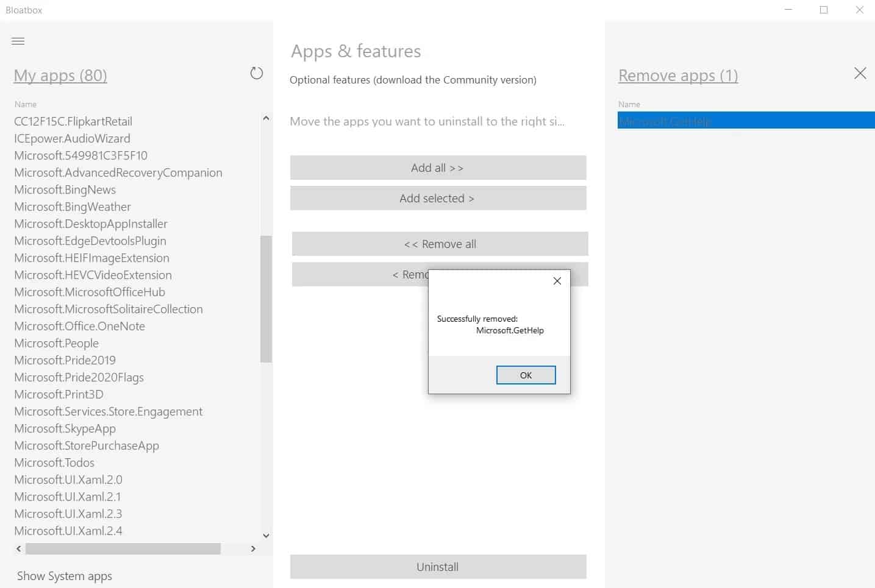Select Microsoft.Office.OneNote
875x588 pixels.
pyautogui.click(x=79, y=326)
